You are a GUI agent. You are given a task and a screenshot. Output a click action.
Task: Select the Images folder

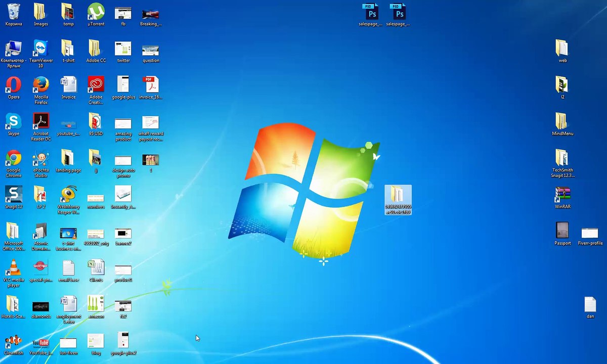point(41,15)
